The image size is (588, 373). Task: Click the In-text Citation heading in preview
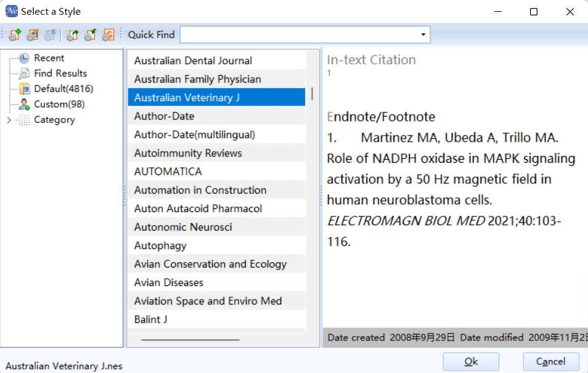tap(371, 60)
